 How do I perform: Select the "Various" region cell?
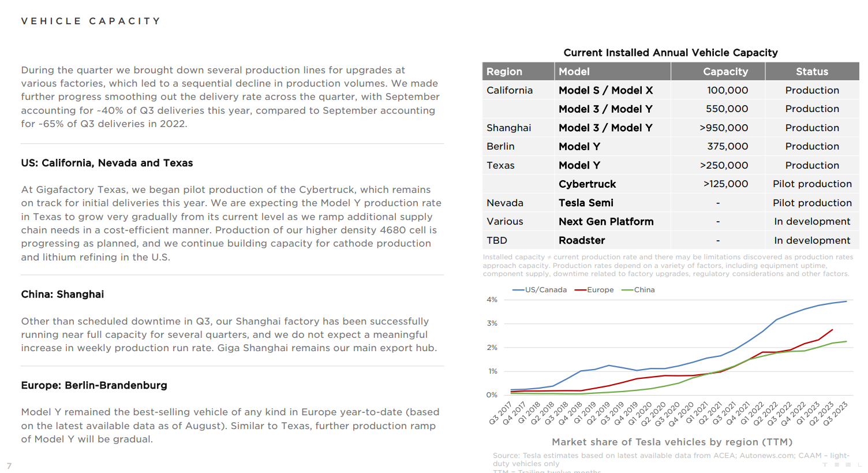(x=505, y=221)
